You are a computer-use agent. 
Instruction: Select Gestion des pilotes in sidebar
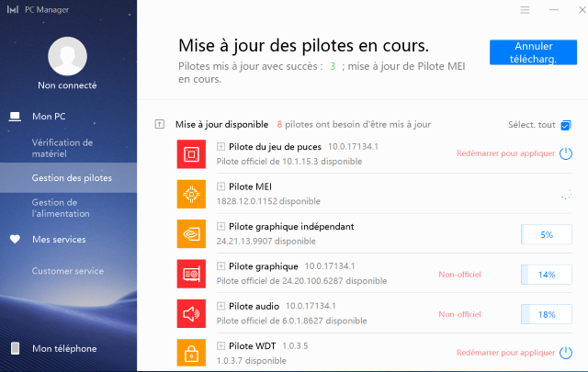click(x=68, y=178)
